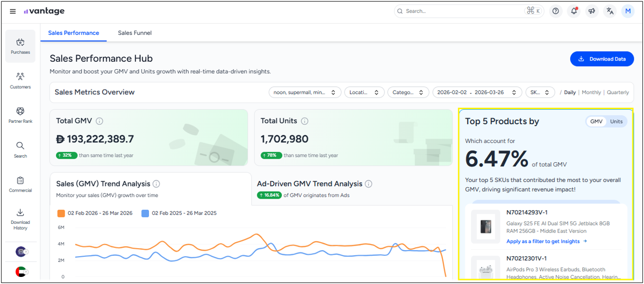This screenshot has height=284, width=644.
Task: Open the noon, supermall channel dropdown
Action: 305,92
